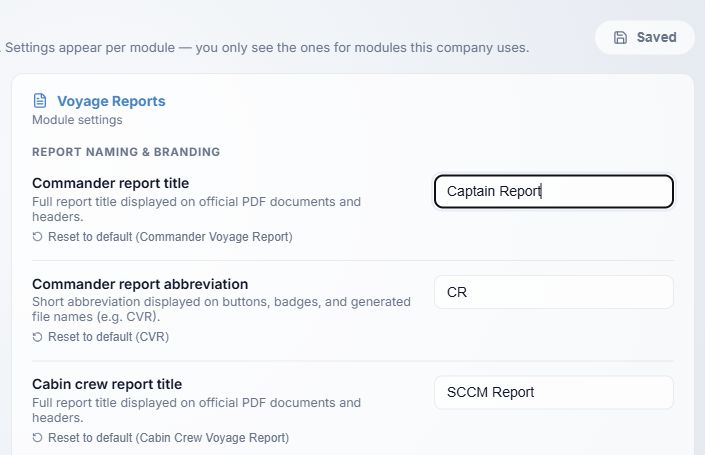Edit the Commander report abbreviation field
The width and height of the screenshot is (705, 455).
coord(553,292)
